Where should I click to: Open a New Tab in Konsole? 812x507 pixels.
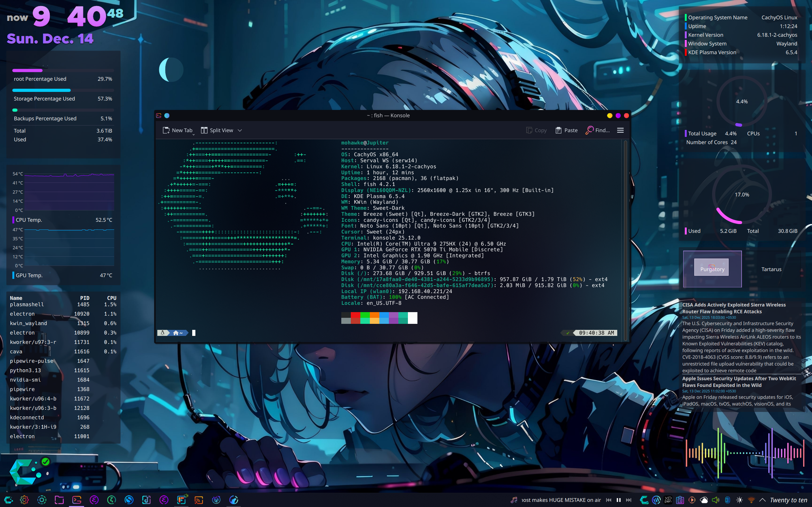point(178,130)
